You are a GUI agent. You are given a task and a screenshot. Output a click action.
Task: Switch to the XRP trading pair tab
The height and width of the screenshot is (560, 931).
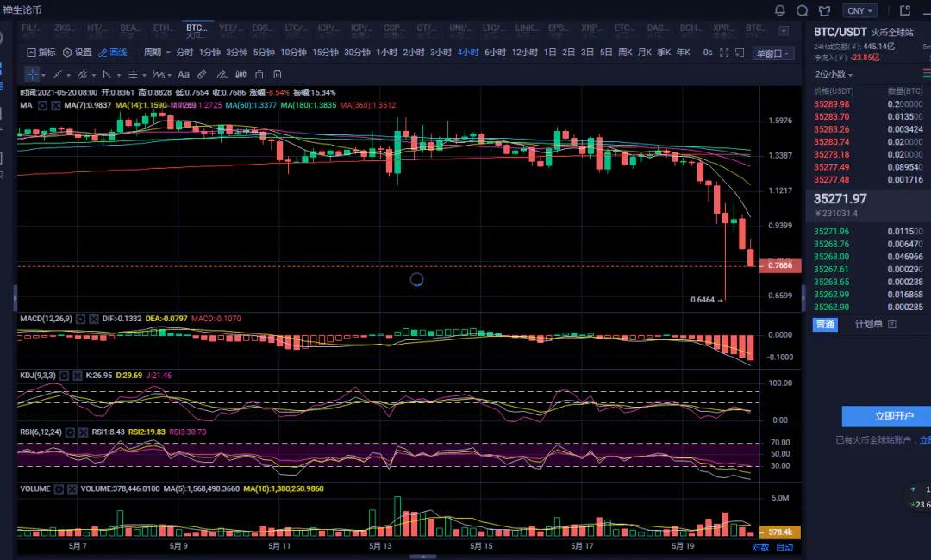point(590,30)
